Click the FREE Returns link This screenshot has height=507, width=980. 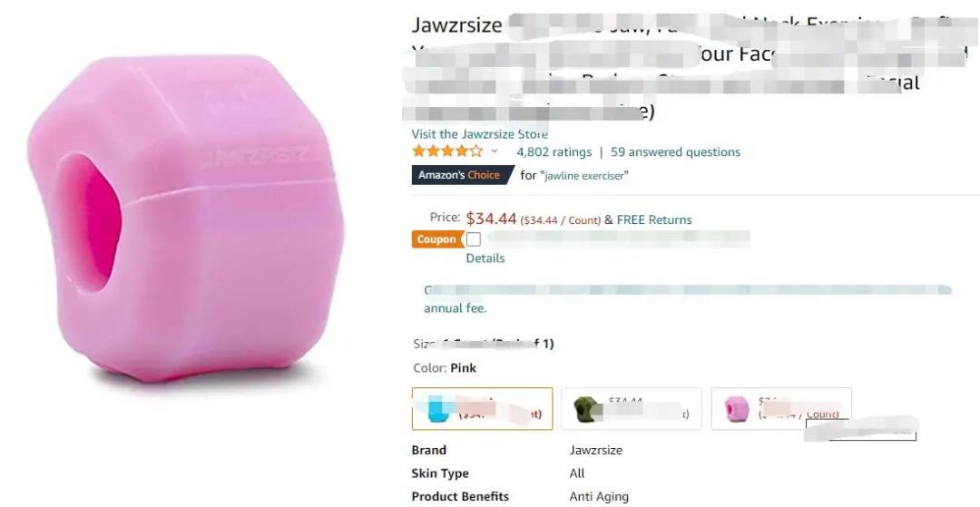coord(653,219)
